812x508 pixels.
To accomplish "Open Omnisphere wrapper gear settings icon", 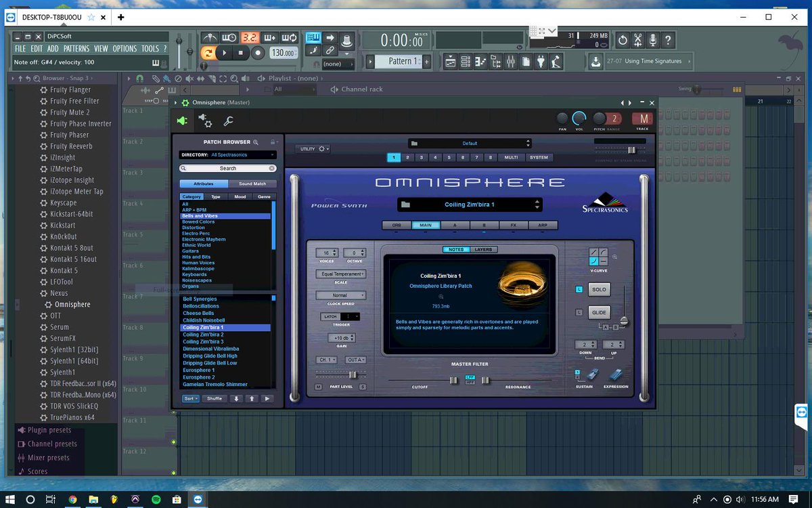I will pyautogui.click(x=204, y=121).
